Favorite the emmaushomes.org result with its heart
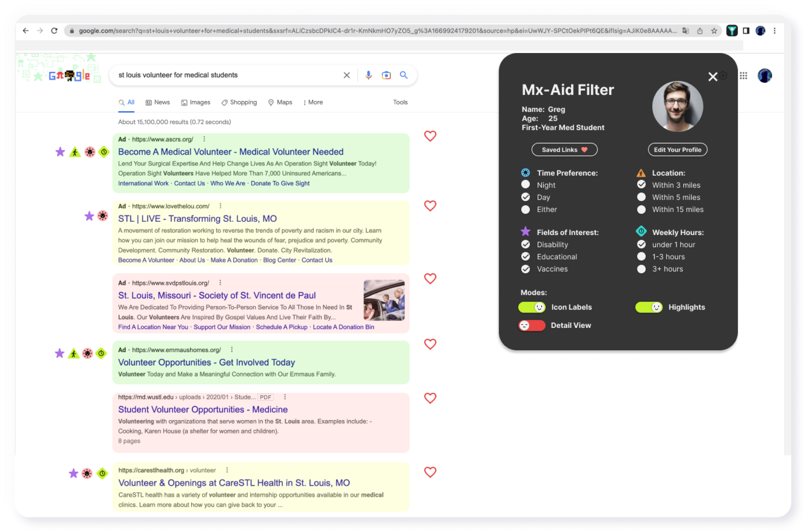 [x=430, y=344]
